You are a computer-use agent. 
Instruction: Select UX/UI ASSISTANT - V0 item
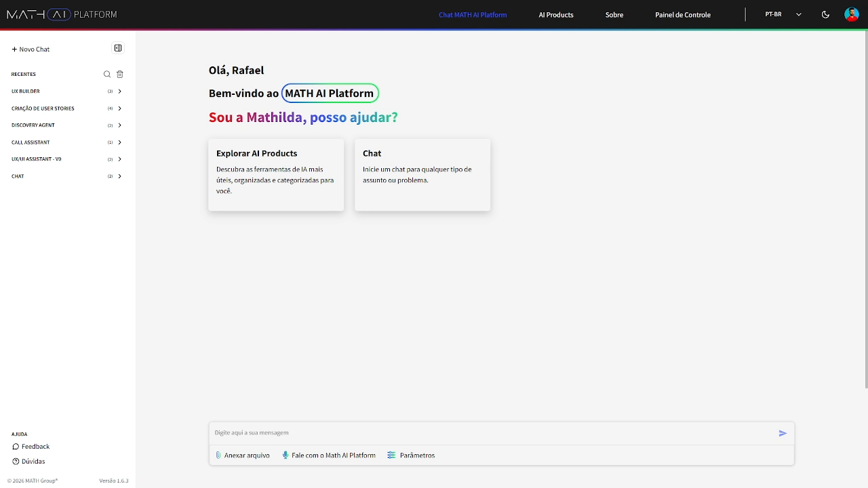coord(37,159)
